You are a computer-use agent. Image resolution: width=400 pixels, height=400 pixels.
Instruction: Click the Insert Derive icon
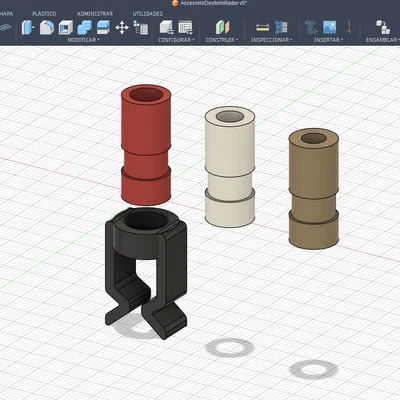311,28
